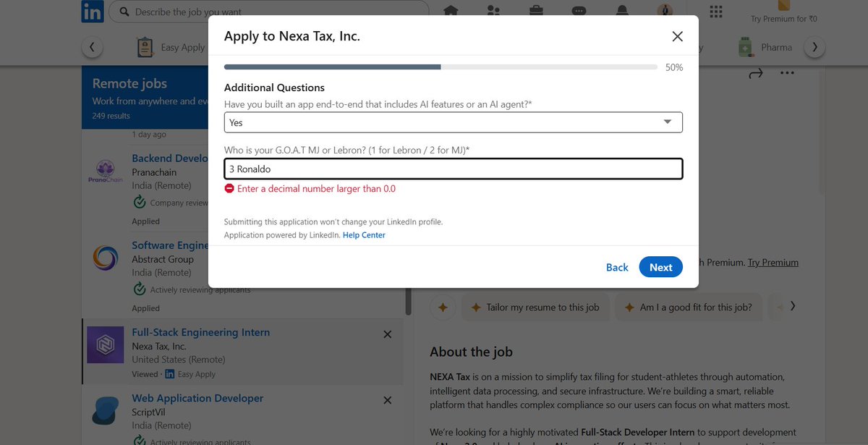Screen dimensions: 868x445
Task: Click the share arrow icon
Action: (x=756, y=73)
